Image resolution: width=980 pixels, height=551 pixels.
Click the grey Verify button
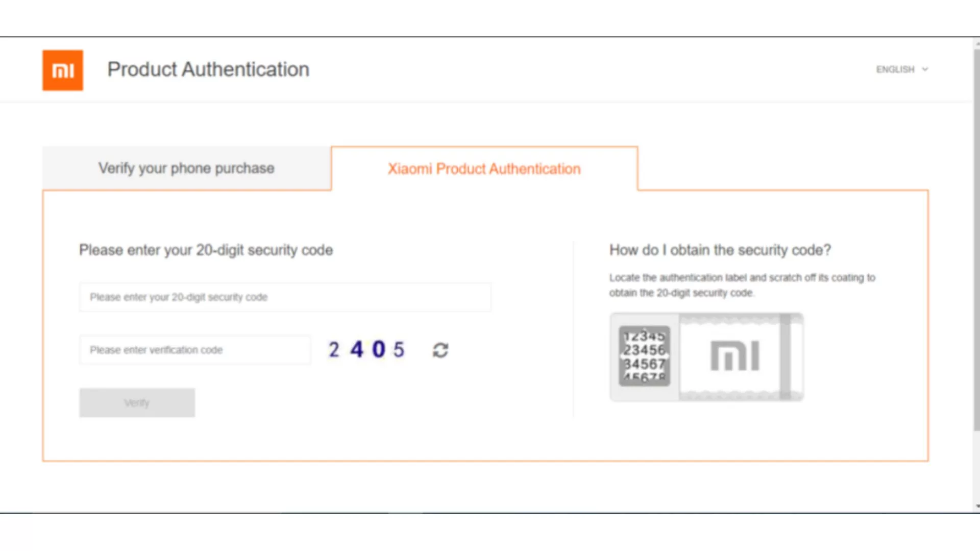pyautogui.click(x=137, y=403)
